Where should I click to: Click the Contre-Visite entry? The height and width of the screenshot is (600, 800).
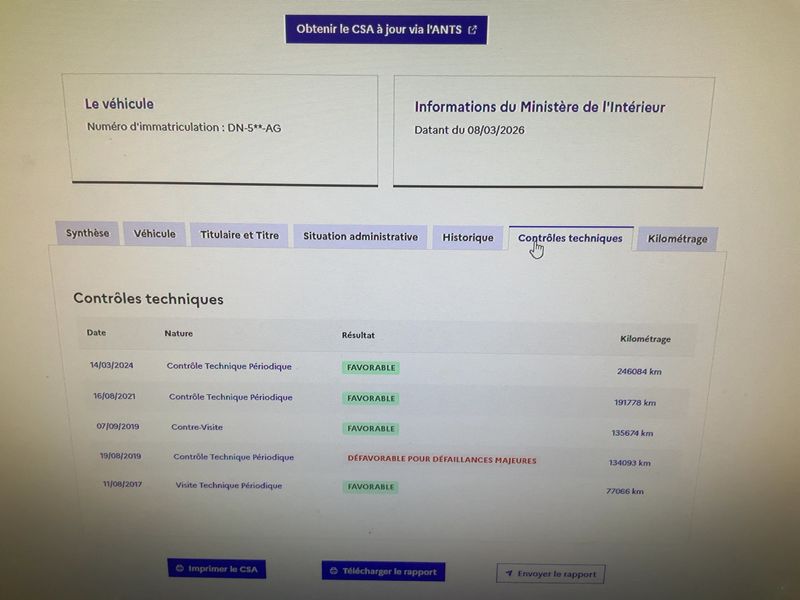[x=197, y=427]
